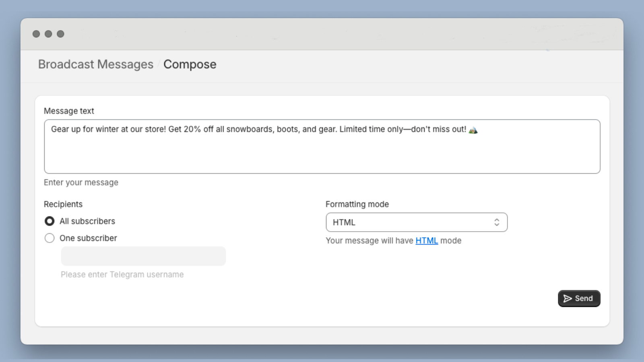Click the "All subscribers" label text

(87, 221)
